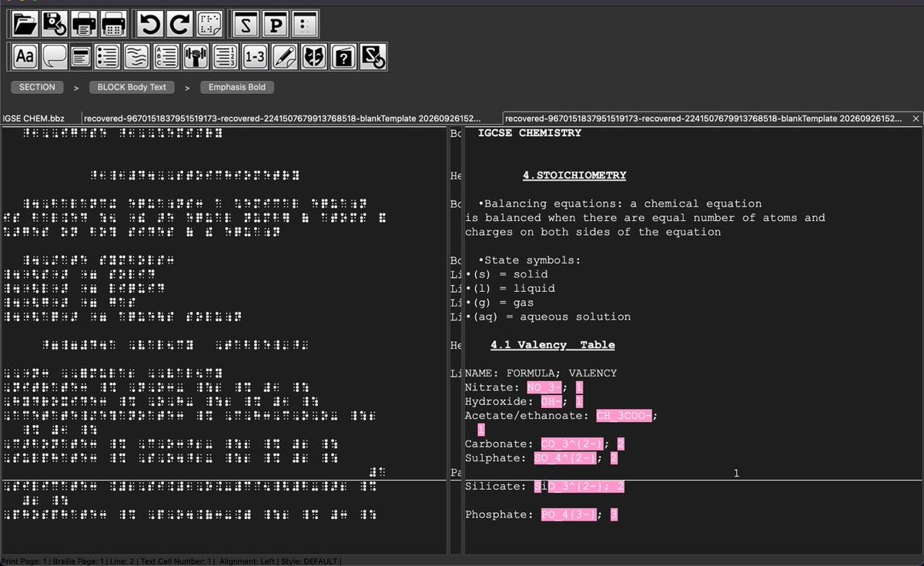Click the toolbar icon with letter S
The height and width of the screenshot is (566, 924).
pos(246,25)
